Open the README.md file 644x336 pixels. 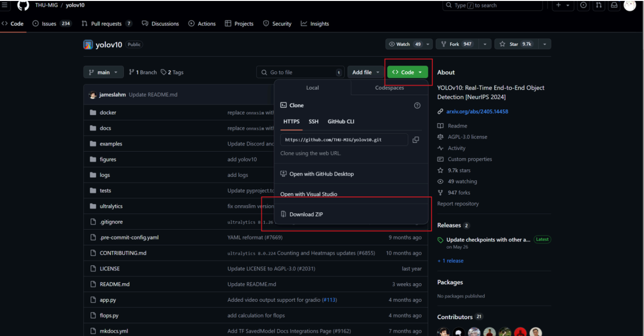tap(115, 285)
